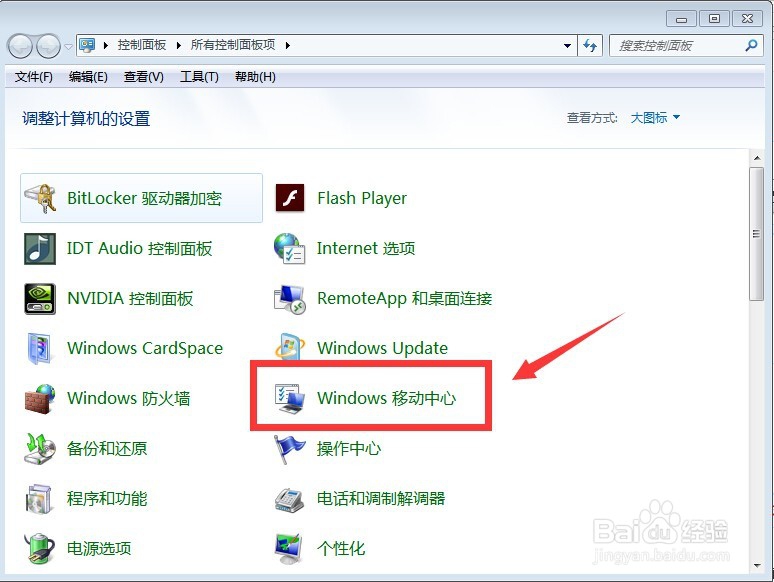774x582 pixels.
Task: Click the scrollbar up arrow
Action: click(x=757, y=158)
